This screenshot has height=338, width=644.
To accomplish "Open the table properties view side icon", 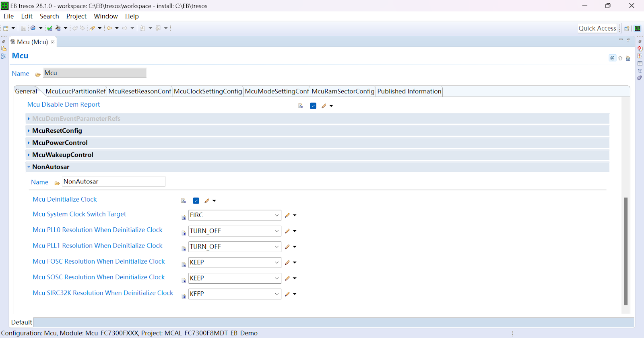I will tap(640, 63).
